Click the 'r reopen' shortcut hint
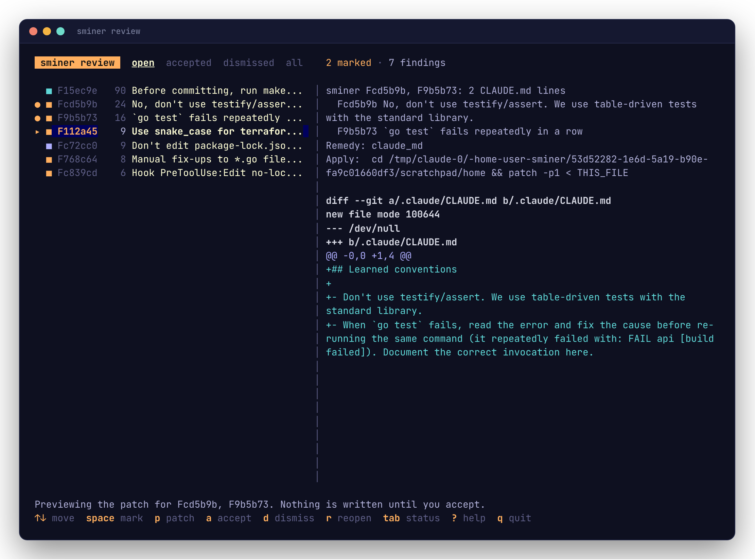The width and height of the screenshot is (755, 560). click(349, 518)
